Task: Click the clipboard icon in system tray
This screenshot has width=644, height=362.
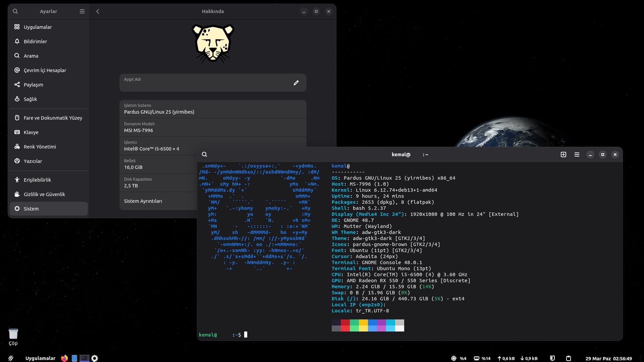Action: pyautogui.click(x=568, y=358)
